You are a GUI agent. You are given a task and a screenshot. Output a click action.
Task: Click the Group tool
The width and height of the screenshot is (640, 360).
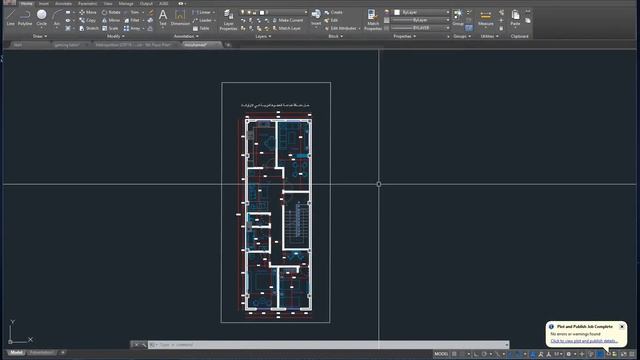coord(458,18)
